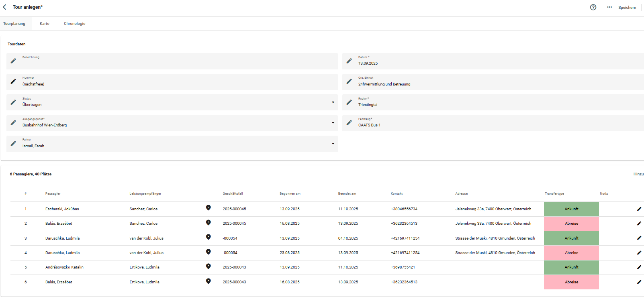This screenshot has width=644, height=297.
Task: Click the location pin for Andrásovszky, Katalin
Action: point(208,266)
